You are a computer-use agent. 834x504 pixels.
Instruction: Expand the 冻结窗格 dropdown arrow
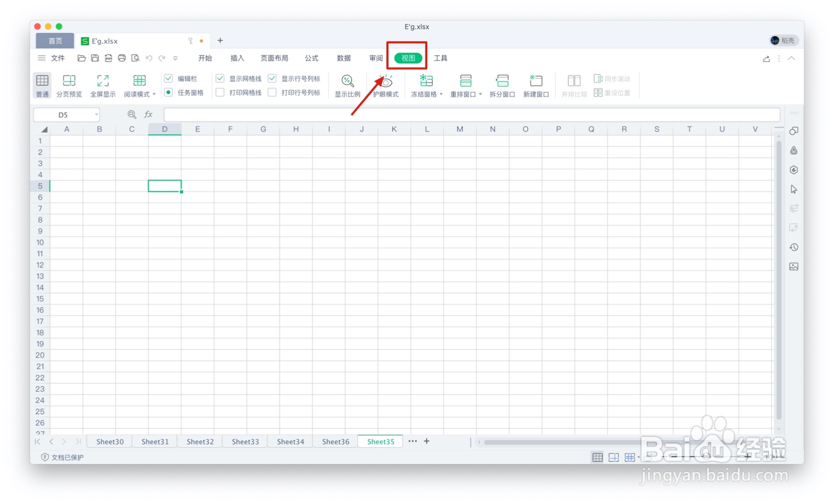(441, 95)
